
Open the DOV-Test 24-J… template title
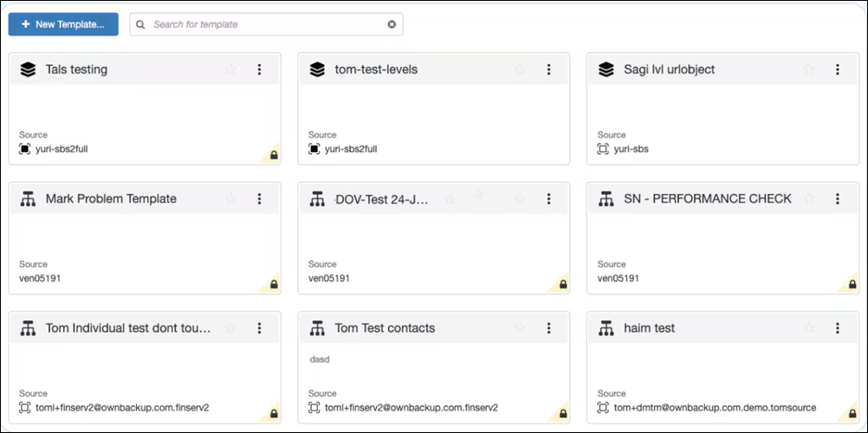click(x=381, y=199)
